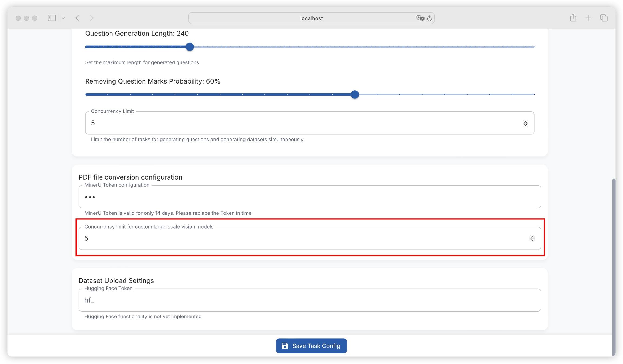Open a new tab with the plus icon

point(588,18)
